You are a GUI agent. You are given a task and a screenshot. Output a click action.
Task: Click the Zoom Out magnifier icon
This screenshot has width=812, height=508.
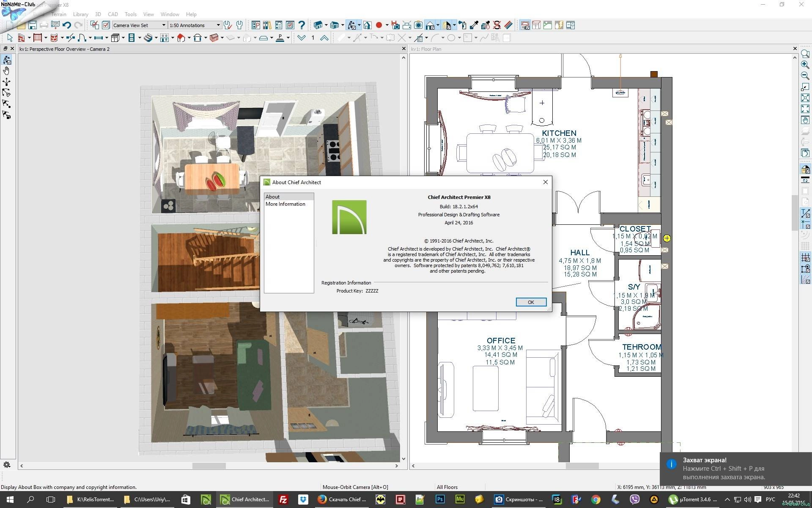click(805, 76)
